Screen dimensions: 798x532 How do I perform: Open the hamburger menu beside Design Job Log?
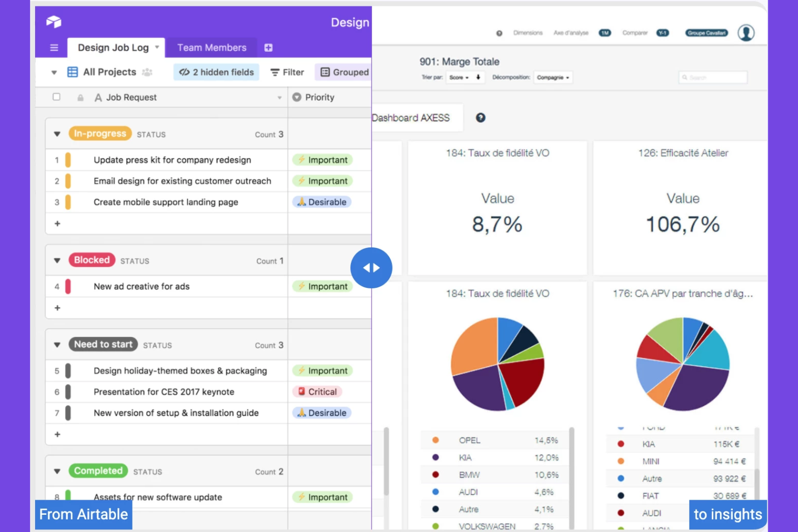[54, 47]
